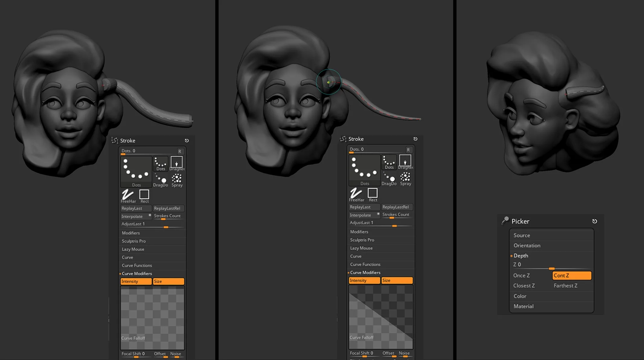The height and width of the screenshot is (360, 644).
Task: Choose DragRect stroke in left Stroke panel
Action: point(177,164)
